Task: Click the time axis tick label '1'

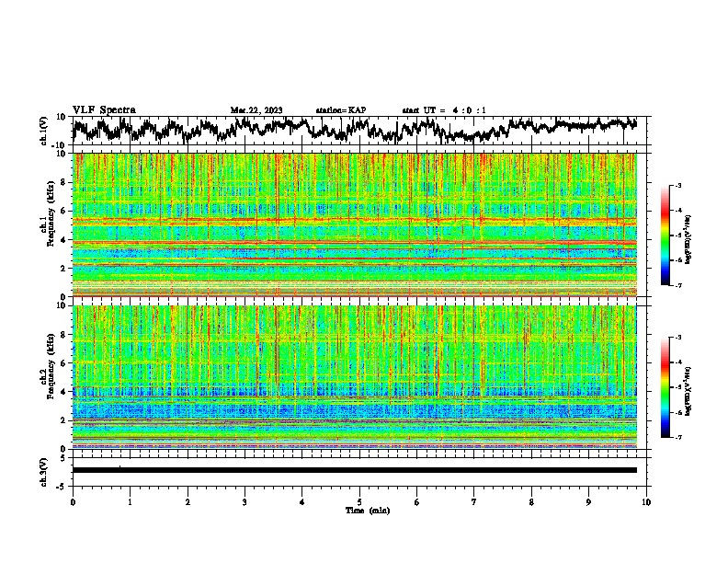Action: 130,502
